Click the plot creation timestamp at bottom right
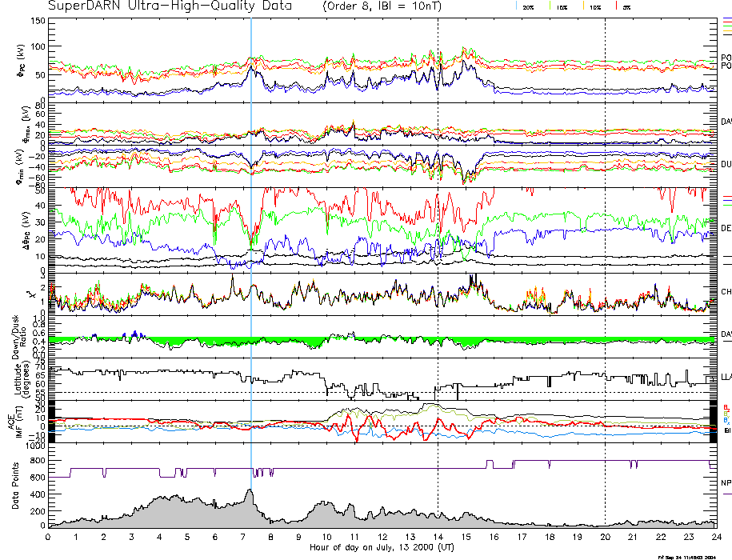This screenshot has width=732, height=560. tap(687, 556)
